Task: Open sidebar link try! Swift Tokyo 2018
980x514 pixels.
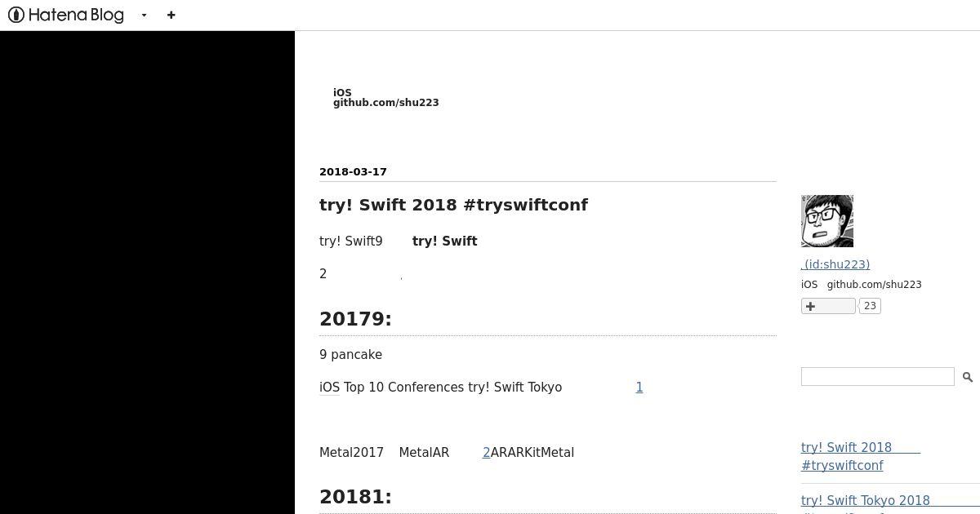Action: tap(866, 501)
